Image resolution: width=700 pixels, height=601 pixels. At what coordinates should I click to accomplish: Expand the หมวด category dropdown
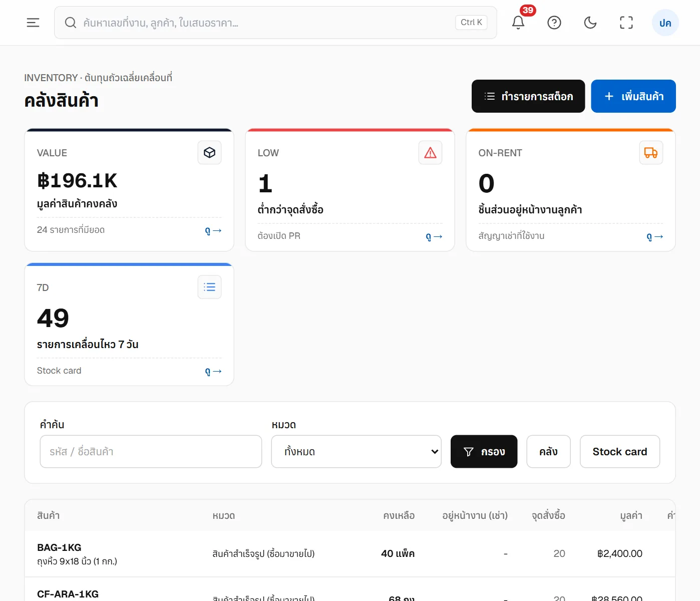[x=357, y=452]
